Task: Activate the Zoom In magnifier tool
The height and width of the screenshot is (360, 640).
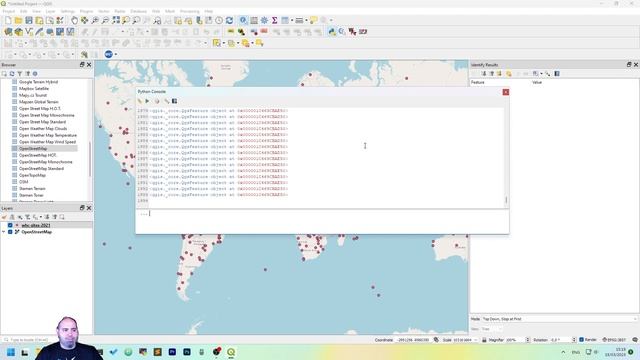Action: point(95,20)
